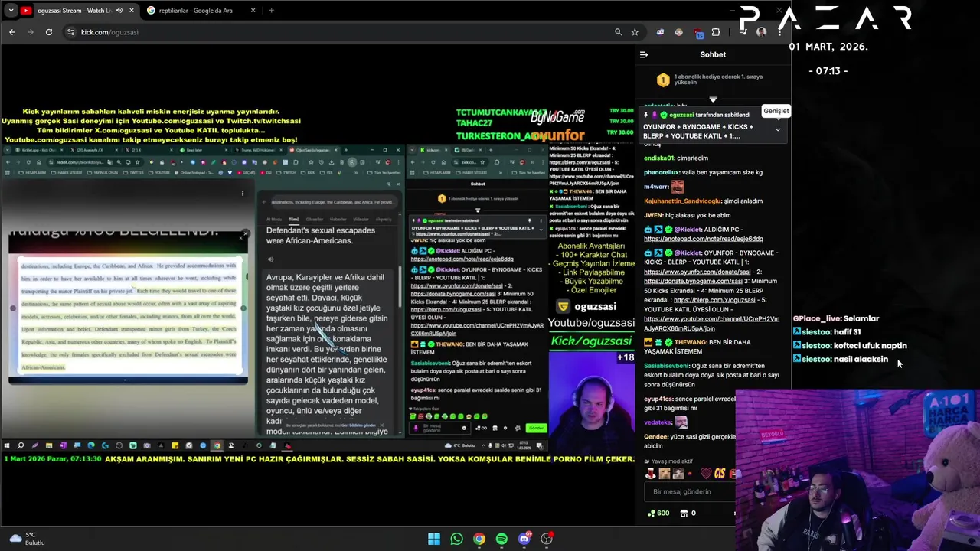
Task: Focus the 'Bir mesaj gönderin' chat input
Action: click(689, 491)
